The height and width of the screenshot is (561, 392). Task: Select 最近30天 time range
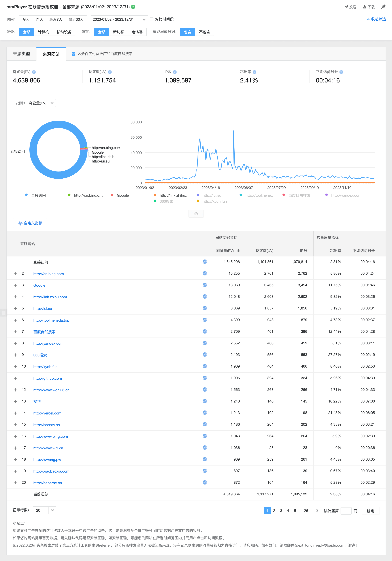click(x=76, y=19)
